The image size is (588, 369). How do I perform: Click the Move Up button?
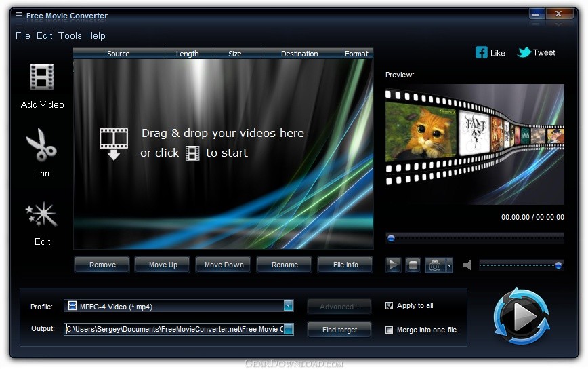tap(163, 265)
